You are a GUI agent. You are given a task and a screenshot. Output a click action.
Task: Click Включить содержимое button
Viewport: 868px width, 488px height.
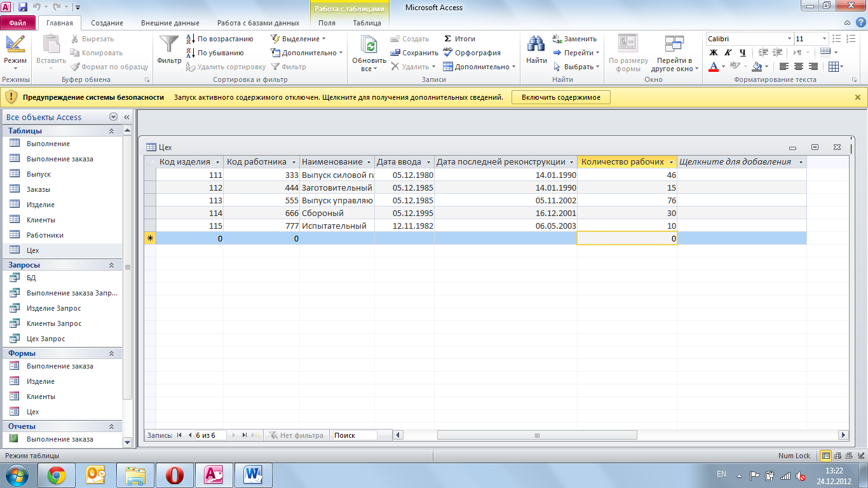(x=561, y=97)
